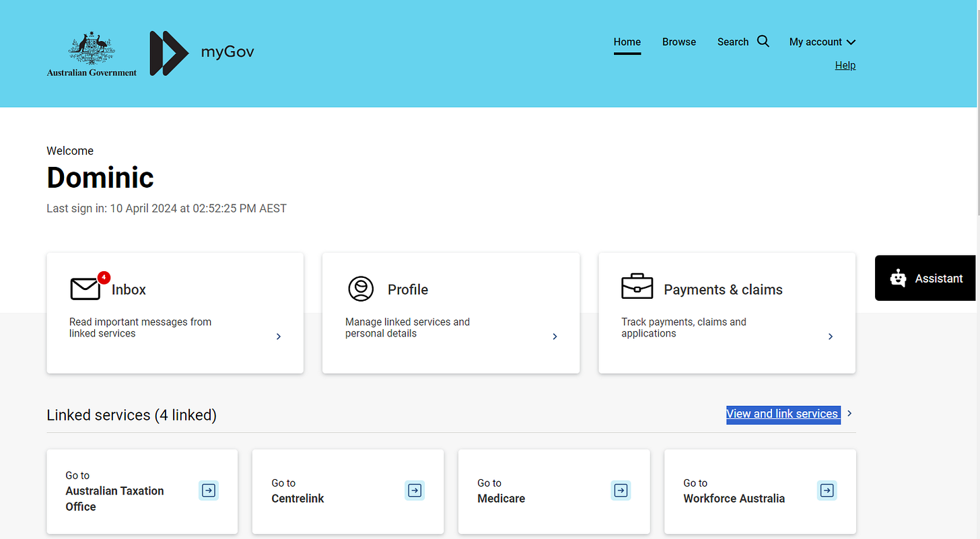
Task: Click the arrow icon for Australian Taxation Office
Action: tap(209, 490)
